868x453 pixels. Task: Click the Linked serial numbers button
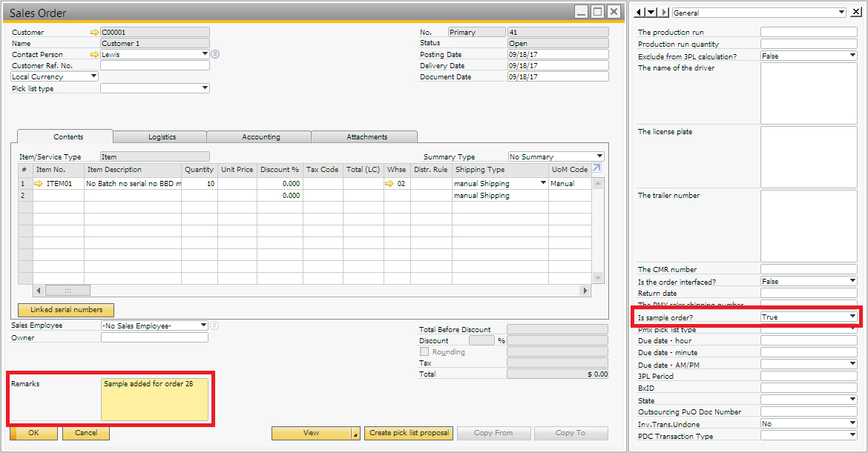(x=66, y=310)
